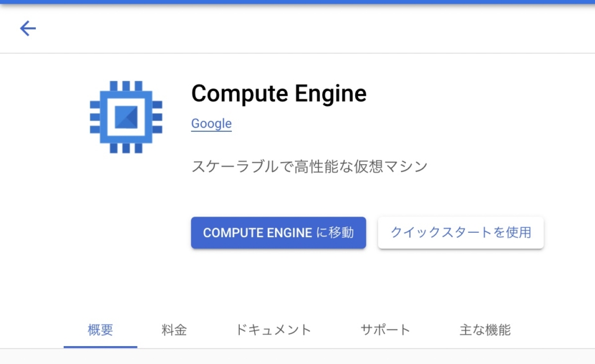
Task: Switch to the 料金 tab
Action: point(174,330)
